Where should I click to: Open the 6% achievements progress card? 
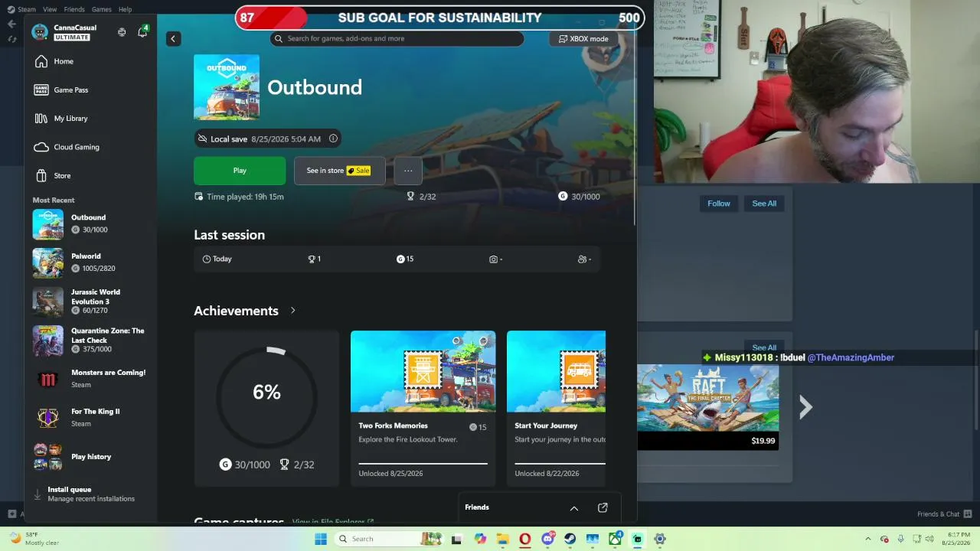tap(266, 408)
